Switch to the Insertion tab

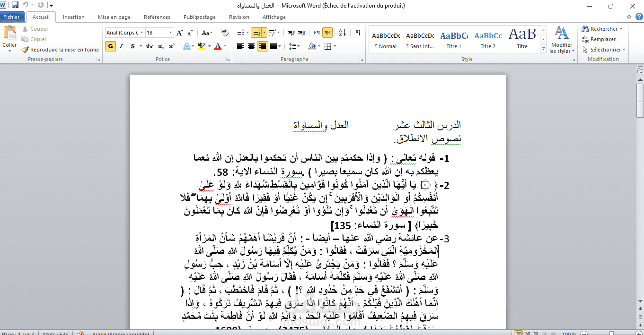pyautogui.click(x=74, y=17)
